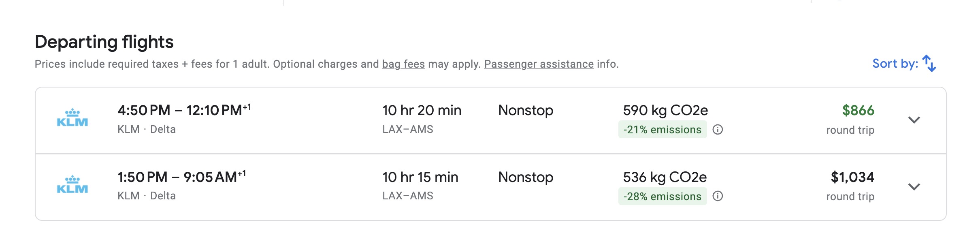Open the Passenger assistance info link
This screenshot has height=248, width=980.
click(x=539, y=64)
